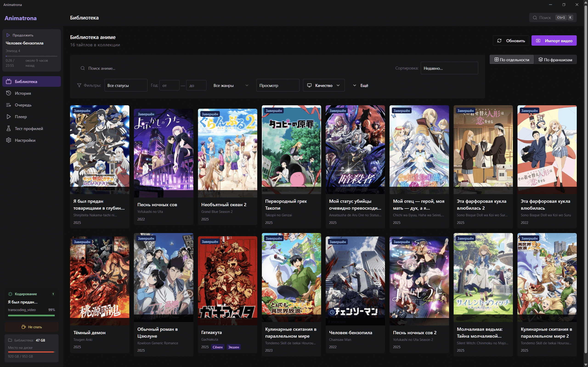Switch view to По франшизам
The height and width of the screenshot is (367, 588).
(555, 60)
